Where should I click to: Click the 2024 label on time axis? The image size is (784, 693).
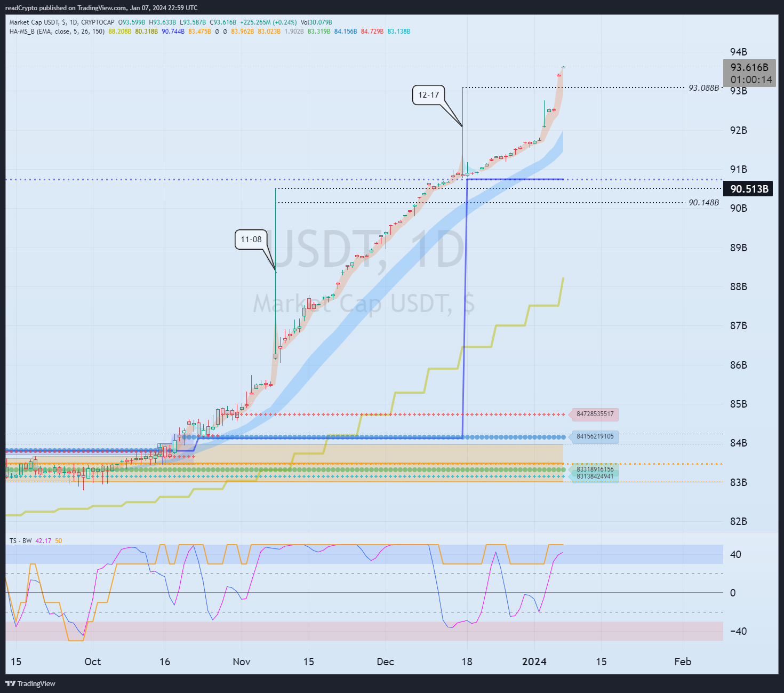click(x=534, y=662)
